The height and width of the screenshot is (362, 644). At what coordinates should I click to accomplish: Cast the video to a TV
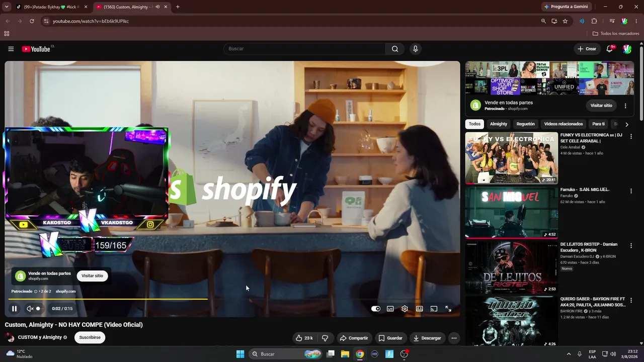click(434, 309)
